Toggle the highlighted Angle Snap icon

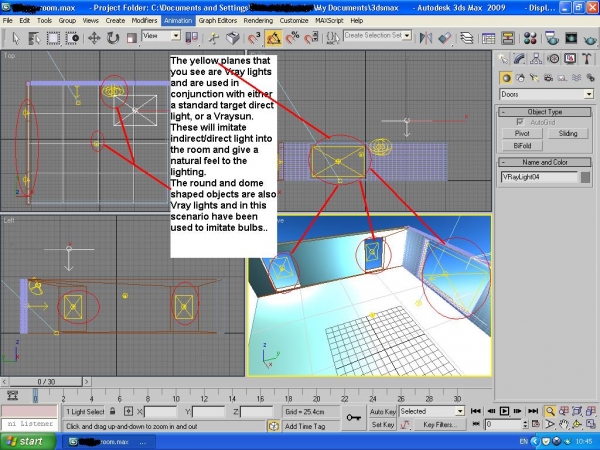[x=273, y=38]
